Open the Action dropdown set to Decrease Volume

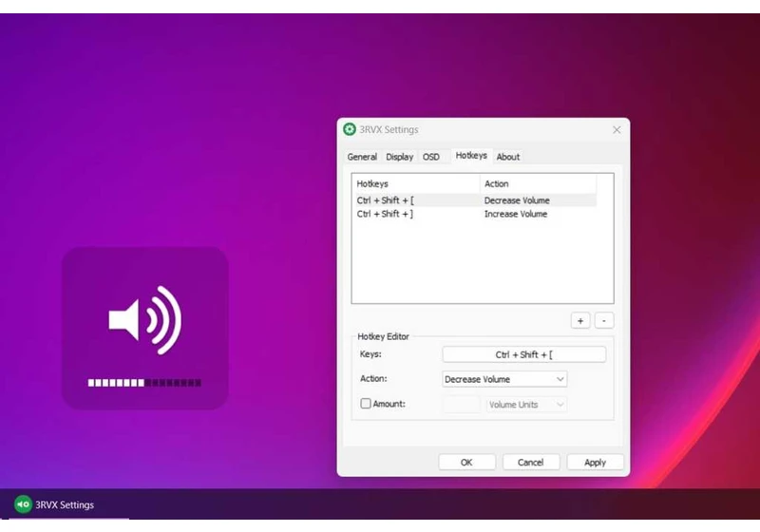coord(504,379)
